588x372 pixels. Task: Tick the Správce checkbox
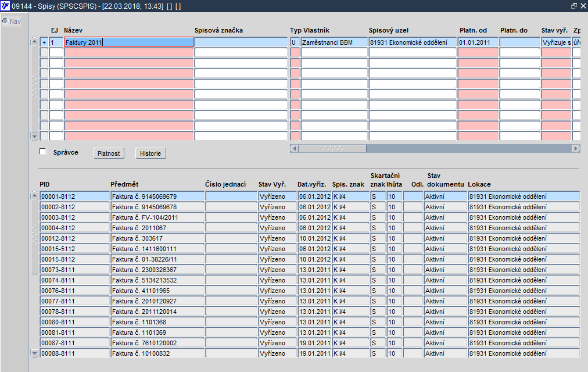[x=43, y=152]
